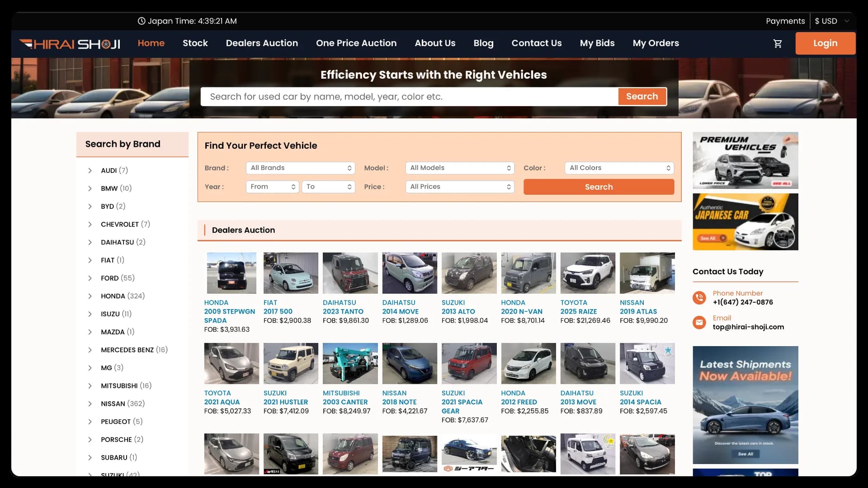Click the filter panel Search button
This screenshot has width=868, height=488.
599,187
